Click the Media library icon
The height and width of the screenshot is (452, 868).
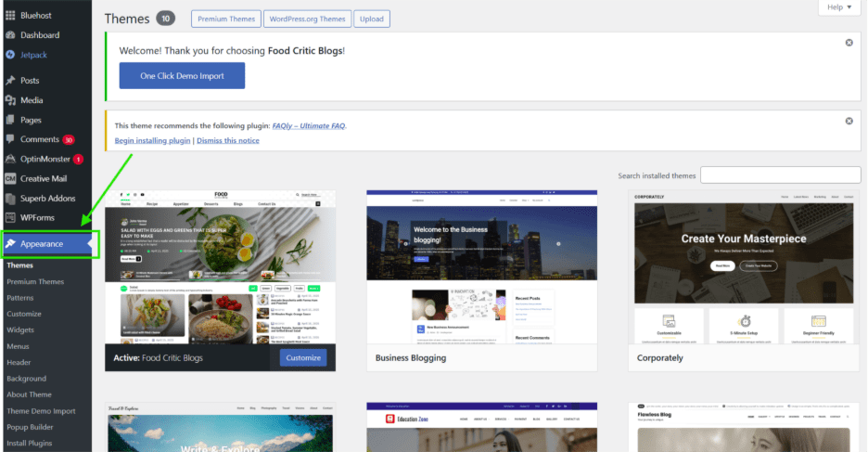pos(10,100)
